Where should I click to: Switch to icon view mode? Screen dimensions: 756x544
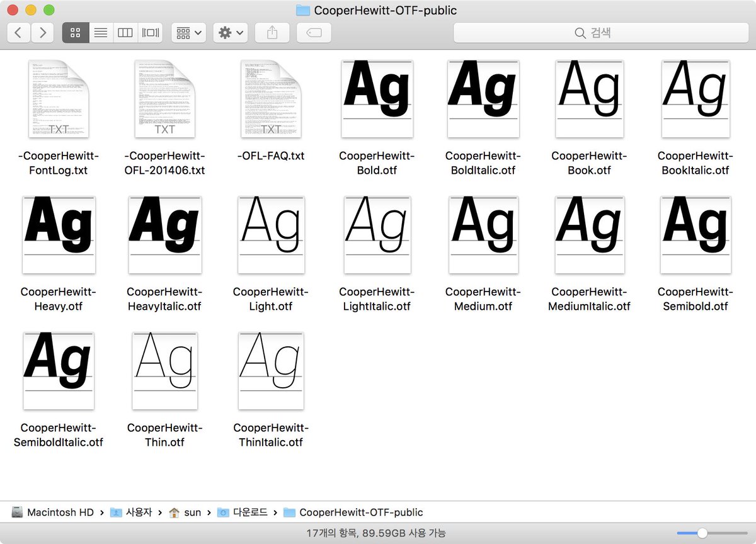pyautogui.click(x=75, y=33)
